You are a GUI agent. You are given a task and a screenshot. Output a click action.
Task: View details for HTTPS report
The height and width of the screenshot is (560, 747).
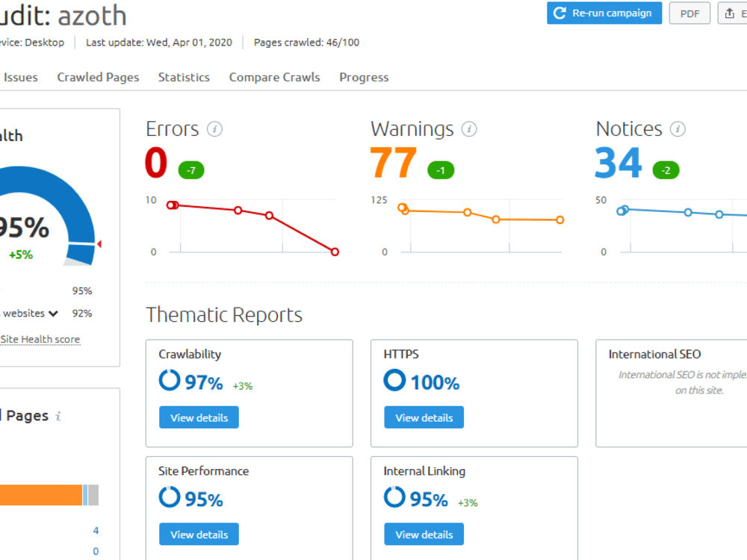(x=424, y=417)
